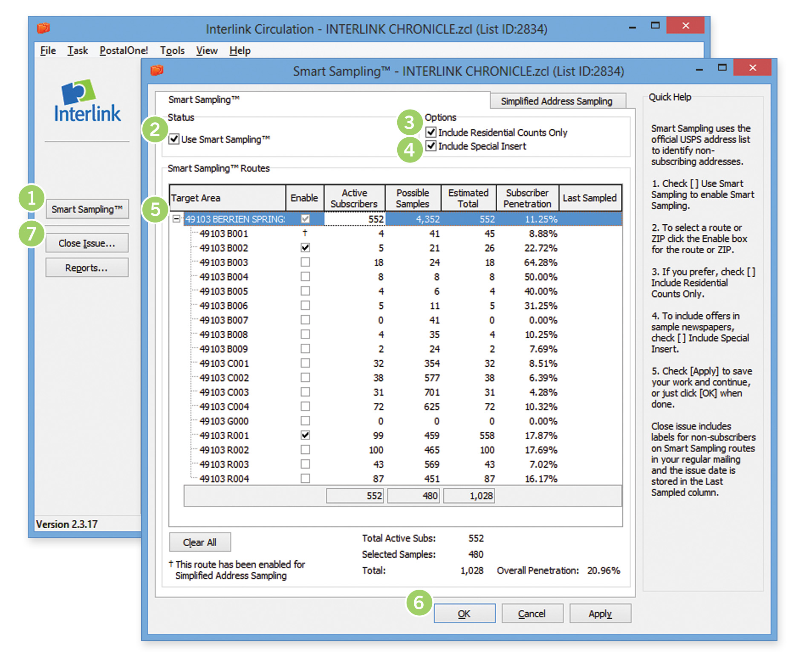The height and width of the screenshot is (669, 812).
Task: Click the Apply button
Action: click(600, 614)
